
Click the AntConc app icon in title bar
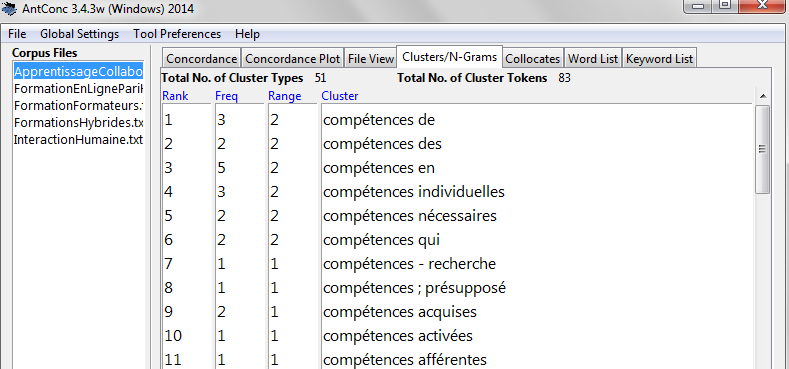(9, 8)
